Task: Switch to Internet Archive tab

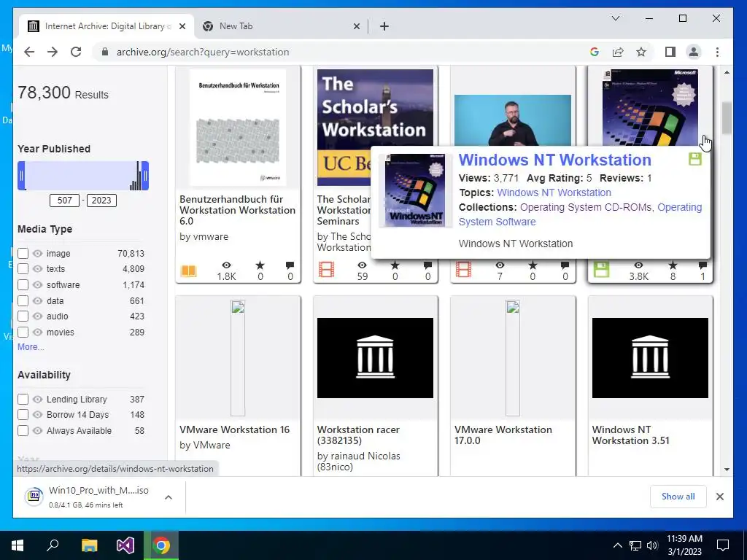Action: coord(106,26)
